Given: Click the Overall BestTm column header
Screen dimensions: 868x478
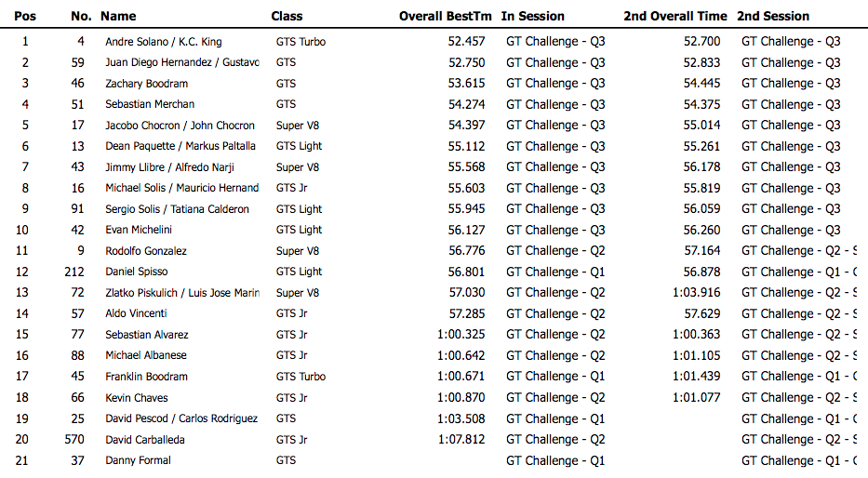Looking at the screenshot, I should 446,16.
